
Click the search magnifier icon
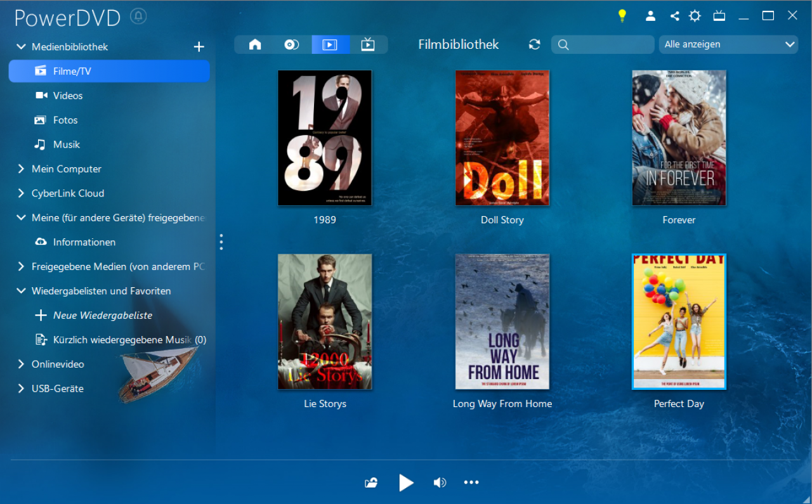(563, 45)
